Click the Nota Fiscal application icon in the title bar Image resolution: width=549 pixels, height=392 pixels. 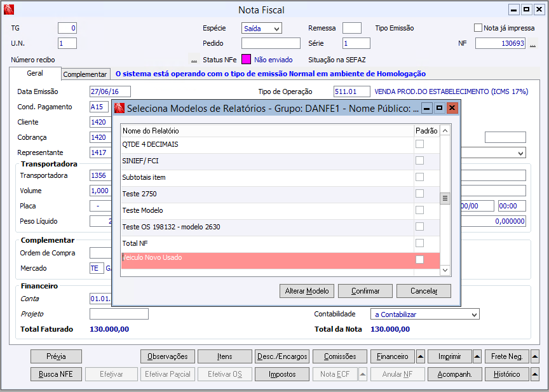click(9, 10)
